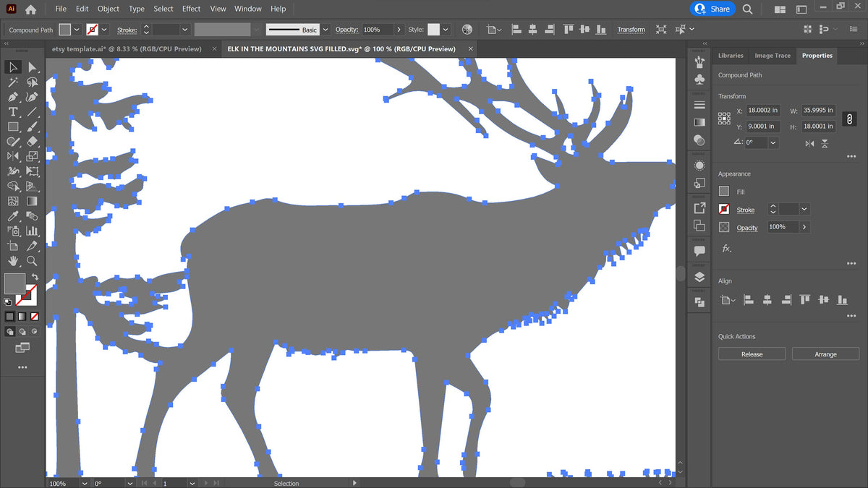Select the Paintbrush tool
This screenshot has width=868, height=488.
(x=32, y=127)
